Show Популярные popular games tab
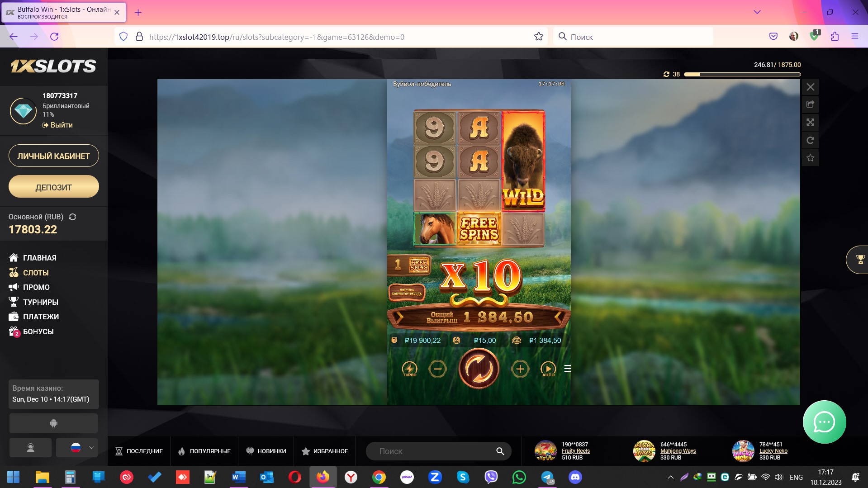Viewport: 868px width, 488px height. (x=204, y=451)
